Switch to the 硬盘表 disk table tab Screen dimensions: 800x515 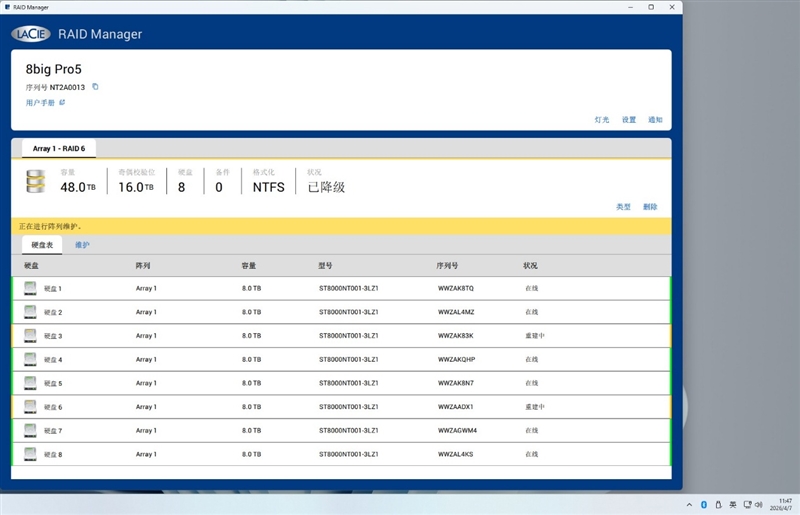42,245
